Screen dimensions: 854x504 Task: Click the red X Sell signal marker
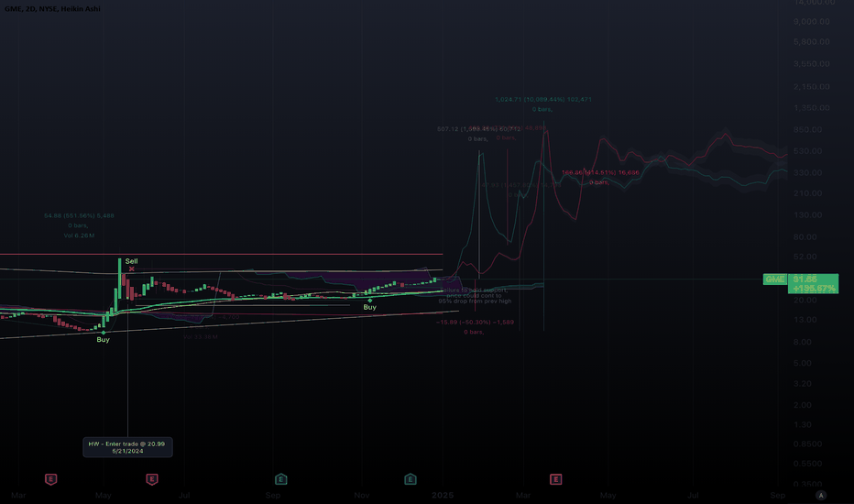[131, 268]
